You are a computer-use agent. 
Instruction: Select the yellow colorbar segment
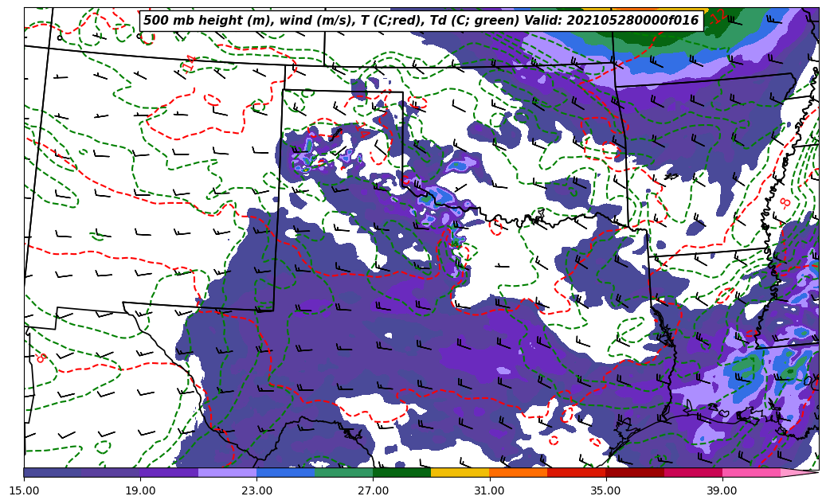[x=460, y=472]
